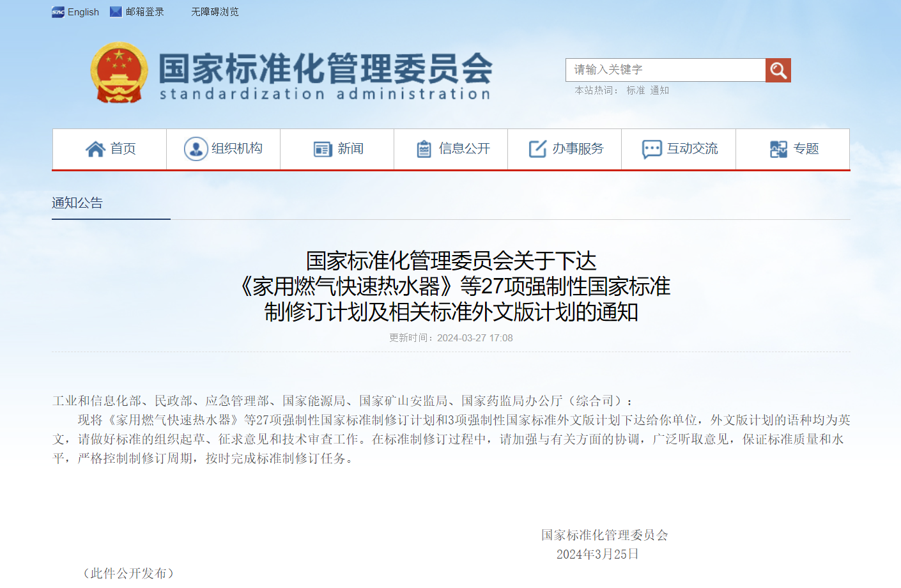Click the pencil edit icon for 办事服务
Image resolution: width=901 pixels, height=588 pixels.
pos(537,149)
